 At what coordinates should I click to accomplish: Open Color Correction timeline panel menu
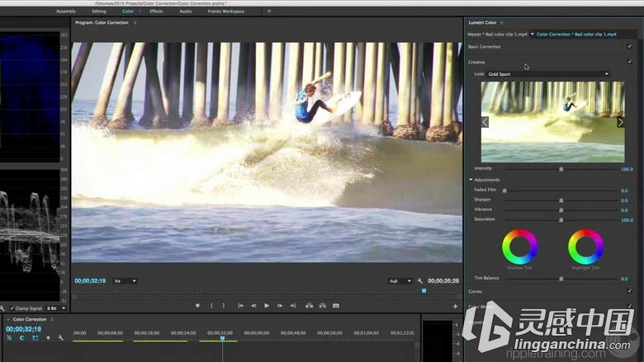pyautogui.click(x=52, y=319)
